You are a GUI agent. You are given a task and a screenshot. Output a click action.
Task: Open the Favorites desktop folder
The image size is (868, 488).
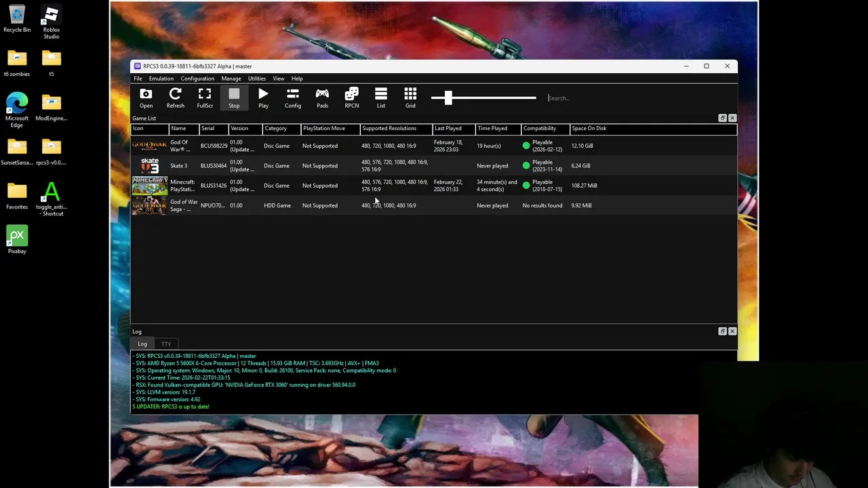17,196
